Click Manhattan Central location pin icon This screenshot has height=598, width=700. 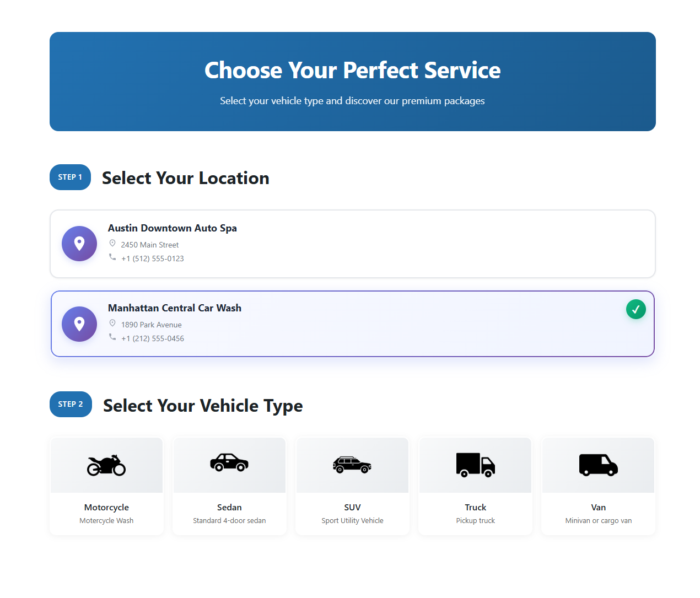pos(79,324)
